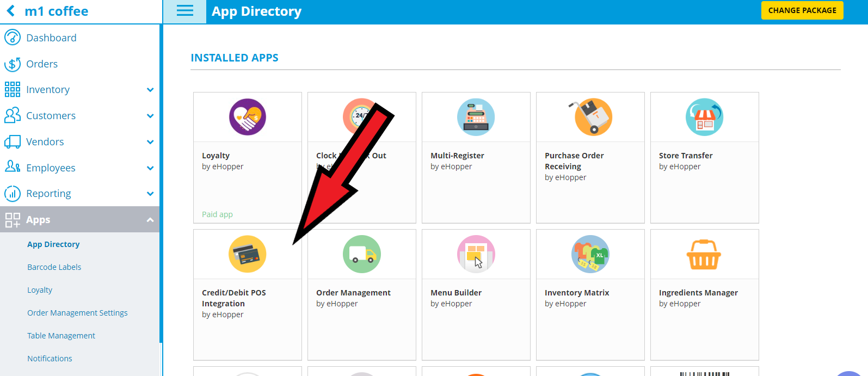Click the Menu Builder app title

pyautogui.click(x=456, y=293)
